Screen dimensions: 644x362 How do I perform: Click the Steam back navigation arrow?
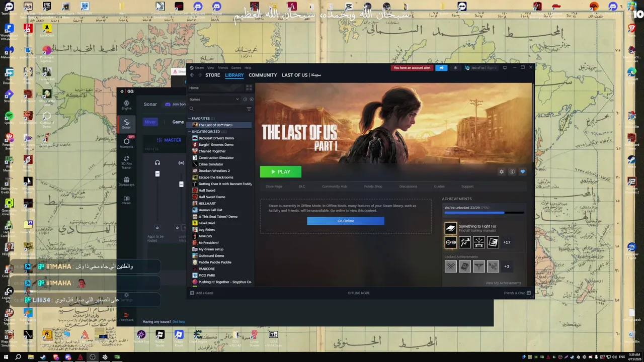coord(192,75)
